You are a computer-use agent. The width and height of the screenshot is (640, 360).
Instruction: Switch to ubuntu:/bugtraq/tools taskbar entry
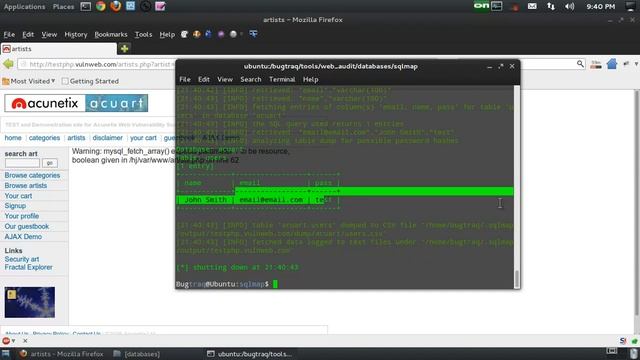pos(249,354)
